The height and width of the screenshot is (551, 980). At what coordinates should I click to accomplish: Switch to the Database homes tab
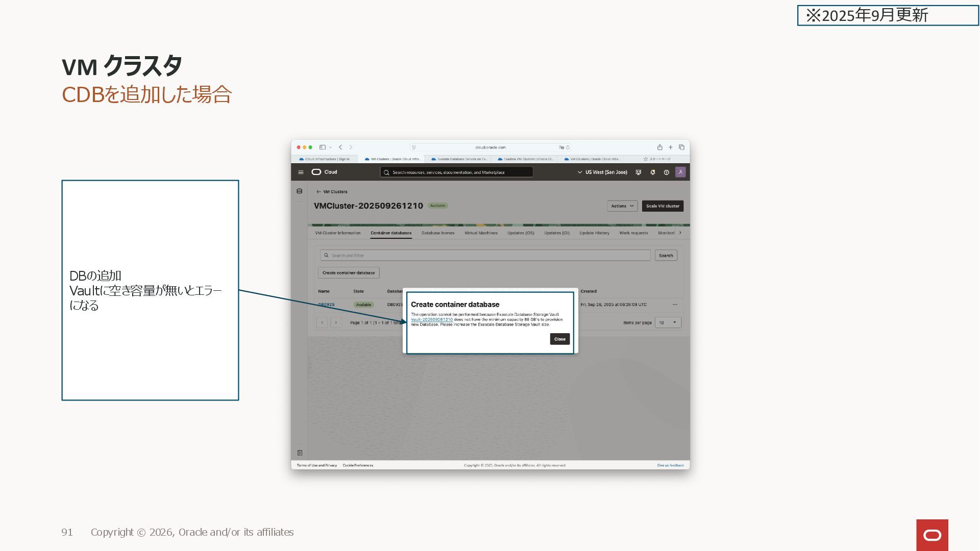click(437, 233)
